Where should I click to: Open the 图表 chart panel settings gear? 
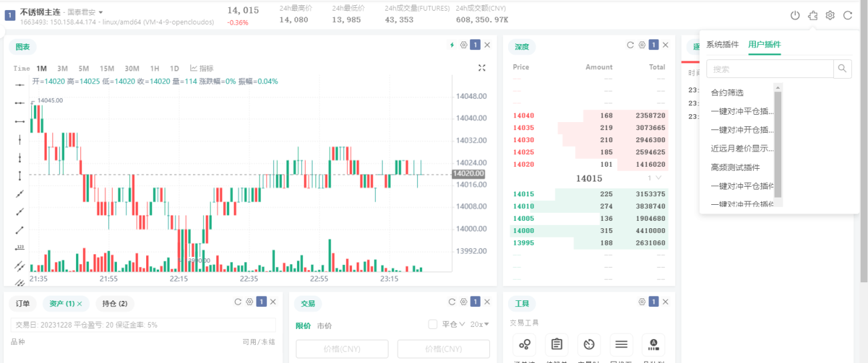point(463,45)
